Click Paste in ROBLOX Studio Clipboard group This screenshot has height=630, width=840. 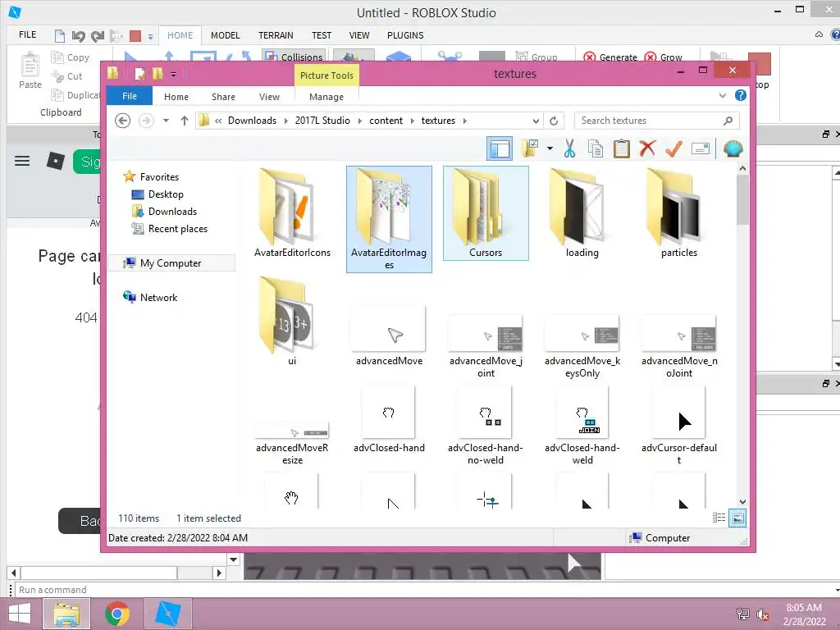point(30,71)
